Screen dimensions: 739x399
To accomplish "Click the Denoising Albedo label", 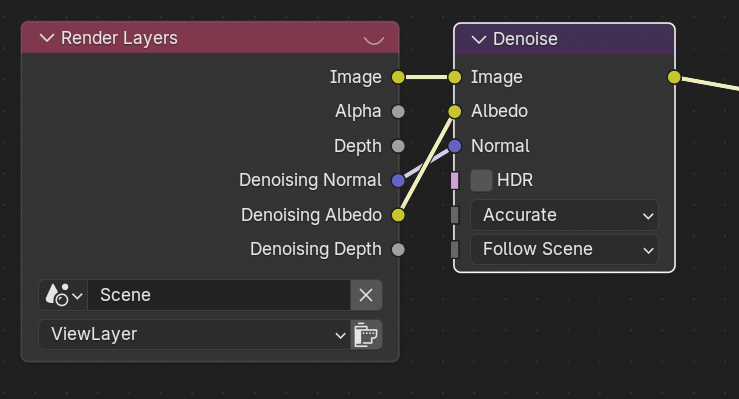I will click(x=311, y=215).
